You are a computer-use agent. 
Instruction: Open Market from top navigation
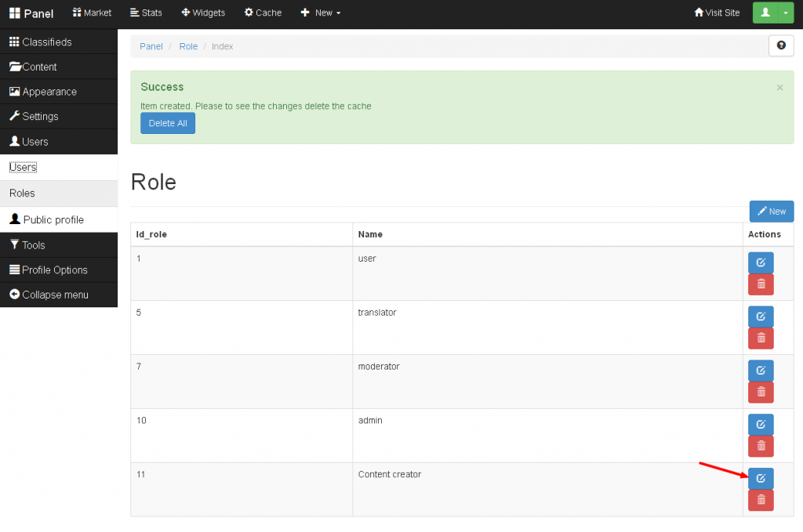click(x=92, y=13)
